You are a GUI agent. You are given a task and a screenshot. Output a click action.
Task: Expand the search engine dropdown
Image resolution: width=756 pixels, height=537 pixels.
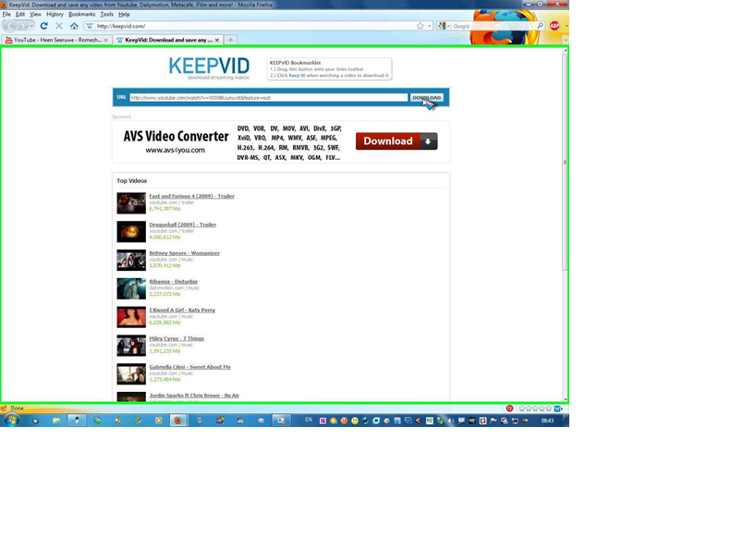pos(448,26)
